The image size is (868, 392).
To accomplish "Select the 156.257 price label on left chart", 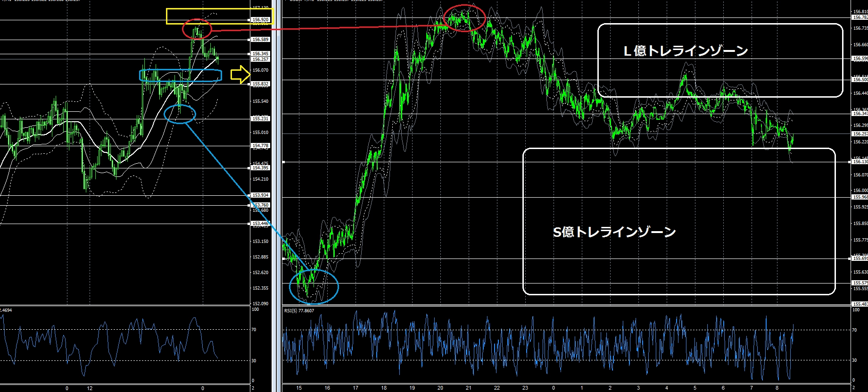I will (x=261, y=59).
